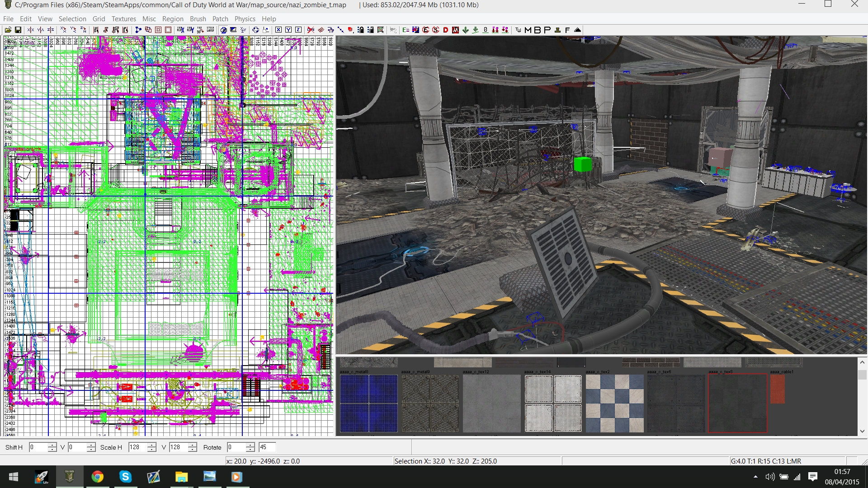This screenshot has height=488, width=868.
Task: Adjust the Shift H spinner arrows
Action: pyautogui.click(x=52, y=447)
